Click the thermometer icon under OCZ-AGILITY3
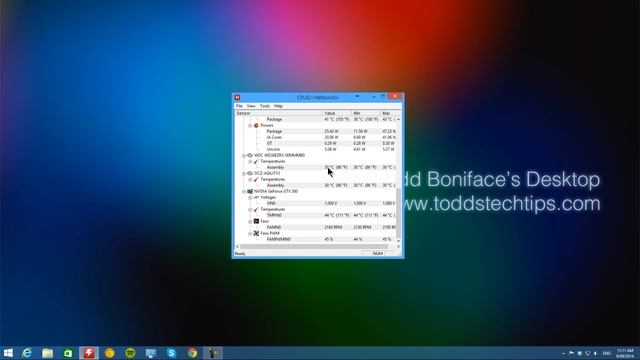 click(x=256, y=179)
